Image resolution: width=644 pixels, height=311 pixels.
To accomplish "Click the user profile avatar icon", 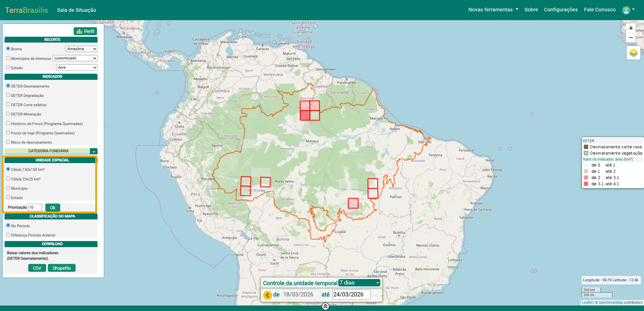I will click(626, 10).
